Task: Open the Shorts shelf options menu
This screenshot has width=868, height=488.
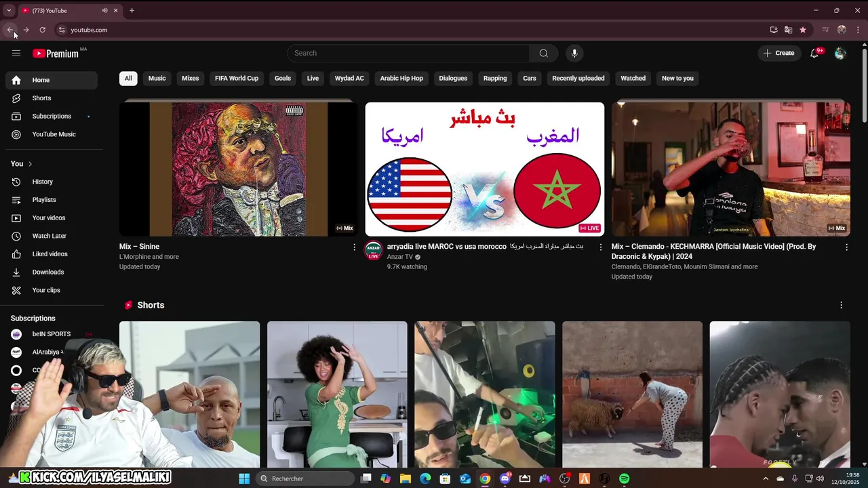Action: pos(842,305)
